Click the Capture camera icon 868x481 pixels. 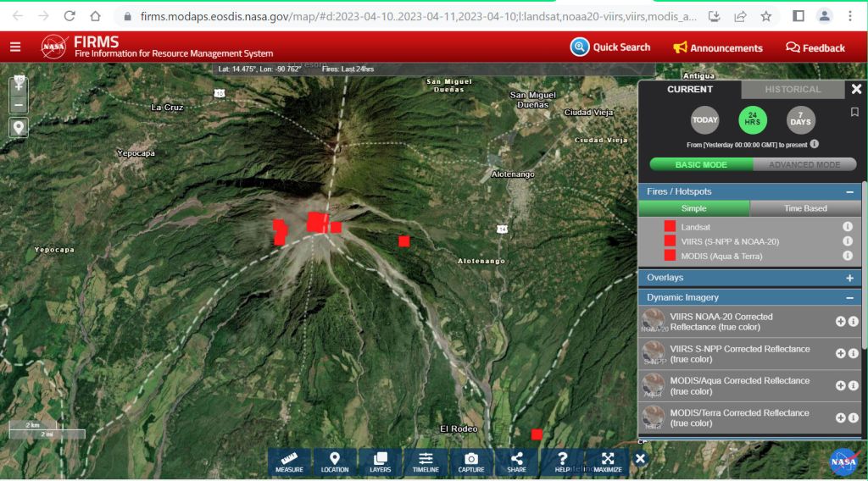(x=471, y=462)
